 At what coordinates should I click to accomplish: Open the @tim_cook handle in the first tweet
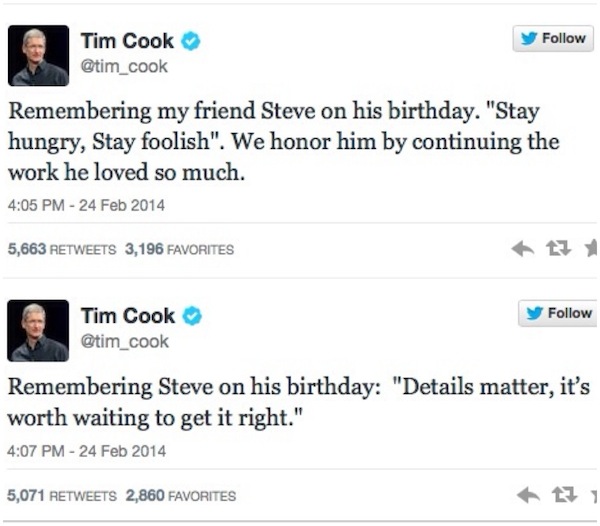[x=124, y=67]
